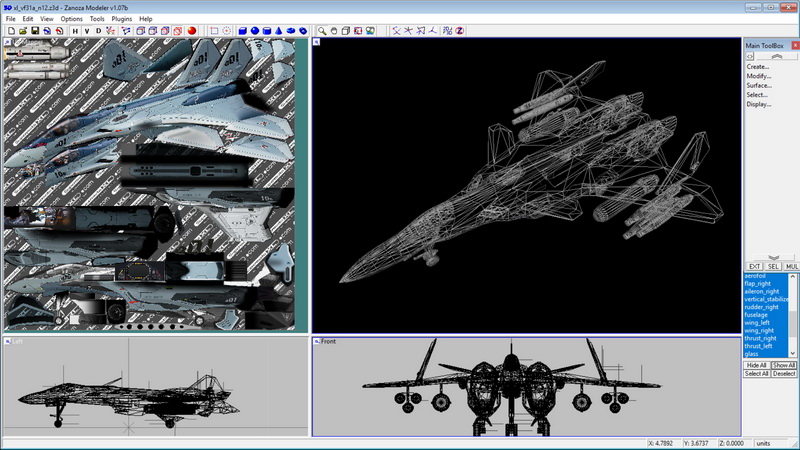Toggle the SEL button in toolbox
This screenshot has width=800, height=450.
click(x=771, y=267)
